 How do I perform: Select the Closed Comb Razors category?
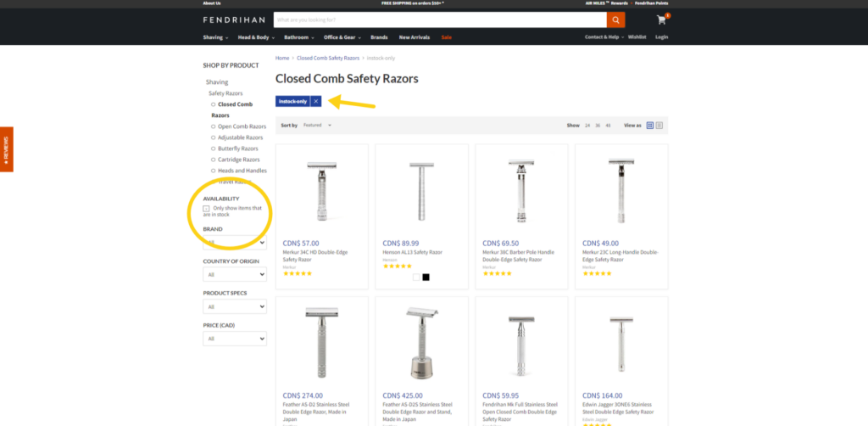point(231,109)
